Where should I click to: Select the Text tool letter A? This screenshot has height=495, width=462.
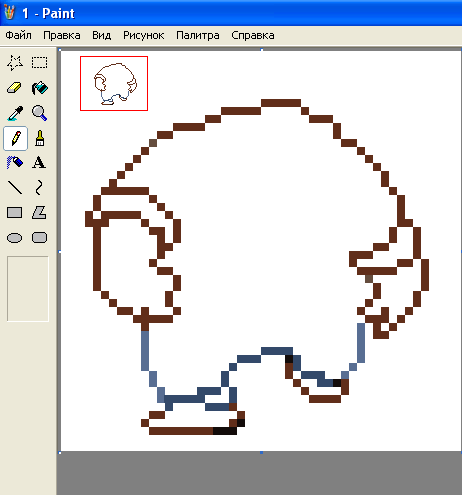point(40,163)
